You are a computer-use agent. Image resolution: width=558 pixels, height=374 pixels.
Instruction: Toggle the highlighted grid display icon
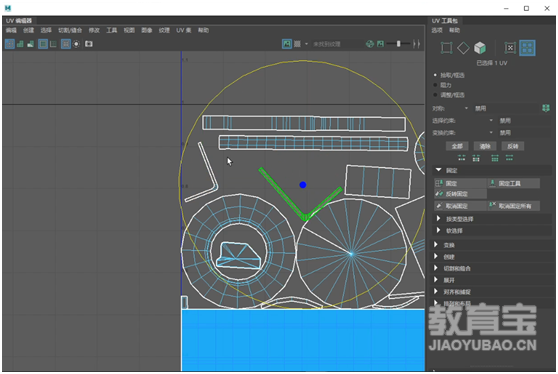coord(66,44)
